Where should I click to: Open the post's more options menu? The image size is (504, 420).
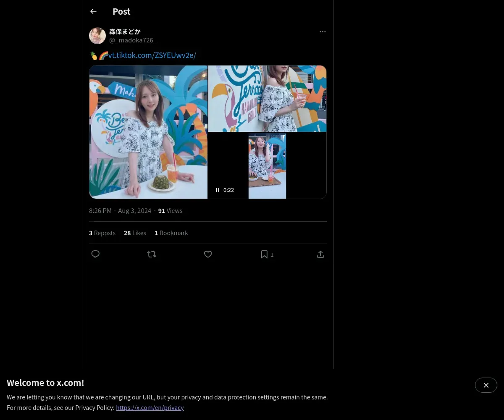(x=323, y=31)
